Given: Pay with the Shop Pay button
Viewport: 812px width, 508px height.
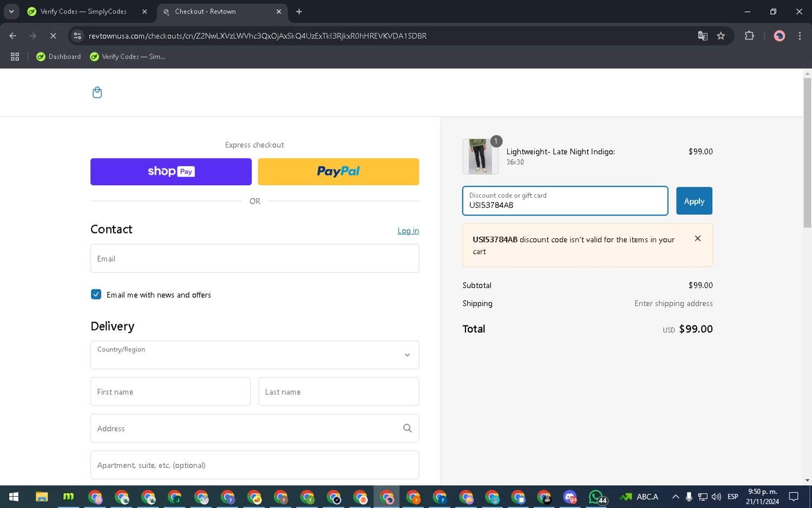Looking at the screenshot, I should (171, 172).
